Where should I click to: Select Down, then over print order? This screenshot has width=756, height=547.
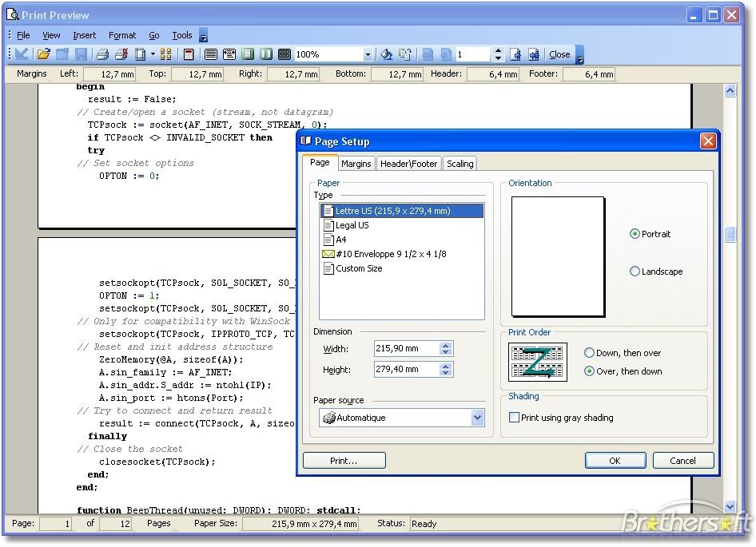(x=590, y=353)
